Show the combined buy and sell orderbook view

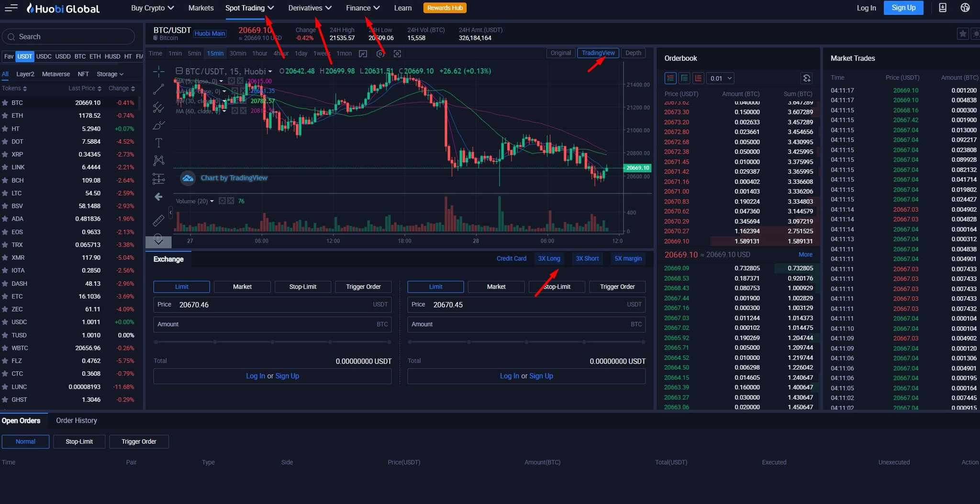(x=670, y=78)
